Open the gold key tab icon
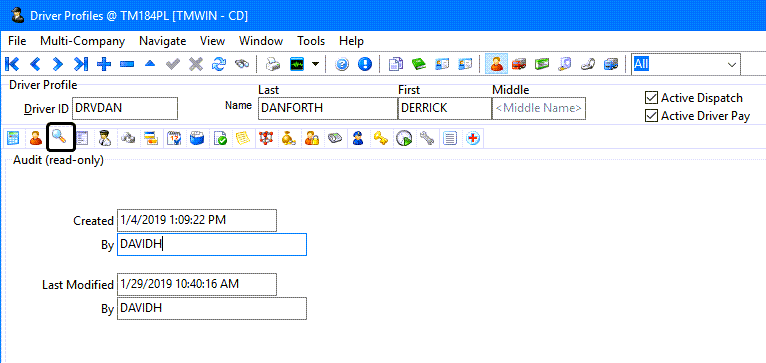Image resolution: width=766 pixels, height=363 pixels. [381, 139]
